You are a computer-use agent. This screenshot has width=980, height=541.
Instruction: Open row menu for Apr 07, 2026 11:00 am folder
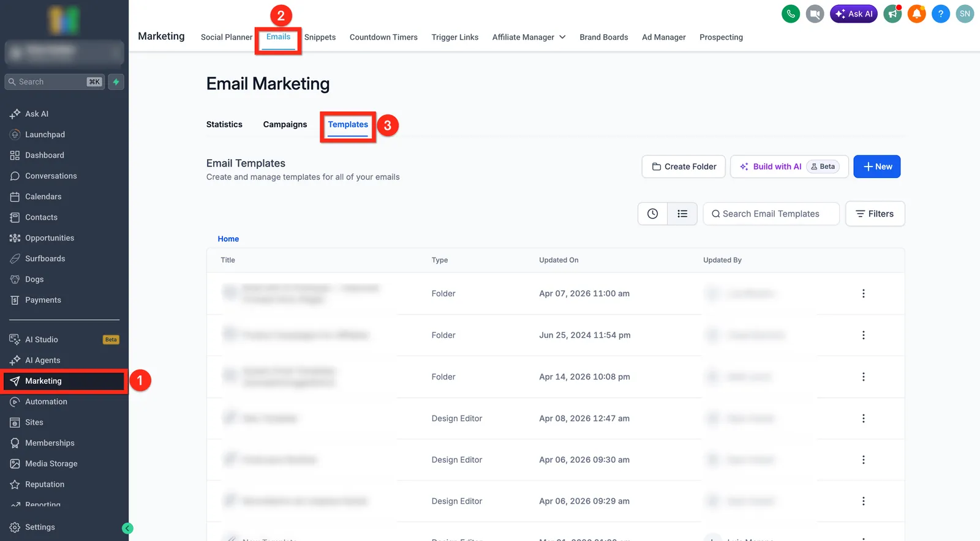pyautogui.click(x=864, y=294)
